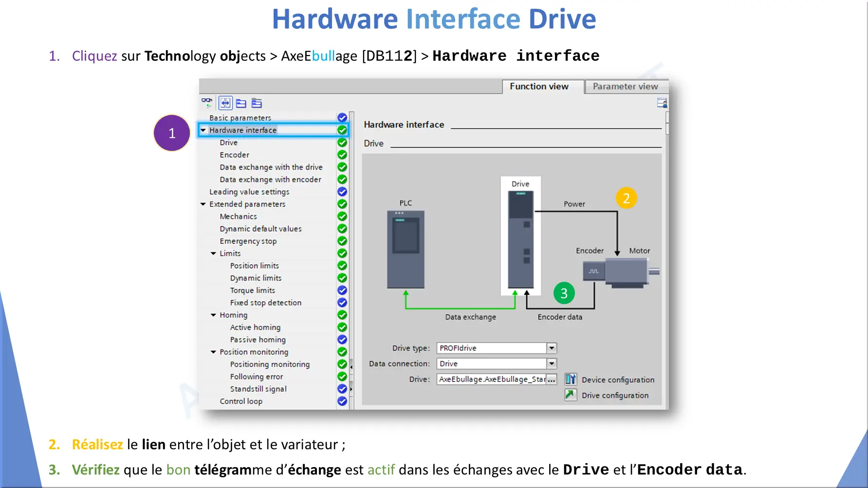Collapse the Hardware interface tree node
Image resolution: width=868 pixels, height=488 pixels.
coord(203,130)
